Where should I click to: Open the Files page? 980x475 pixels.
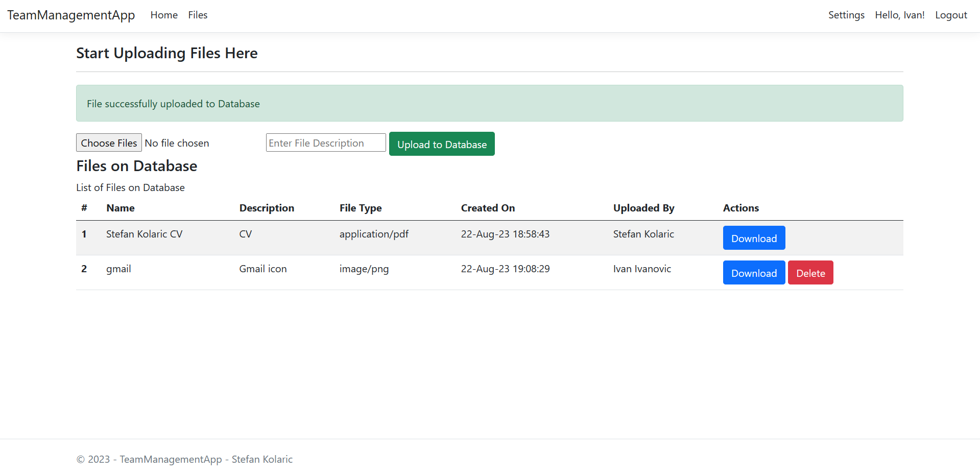(x=198, y=15)
